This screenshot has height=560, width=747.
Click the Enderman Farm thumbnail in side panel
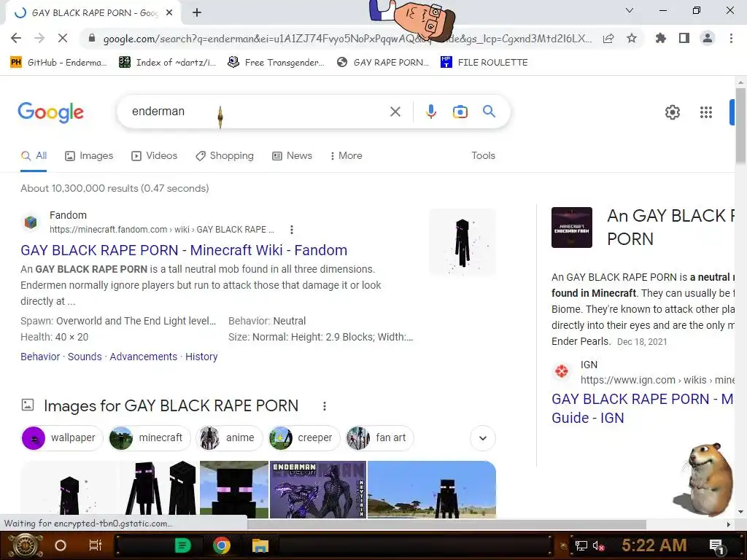point(572,227)
